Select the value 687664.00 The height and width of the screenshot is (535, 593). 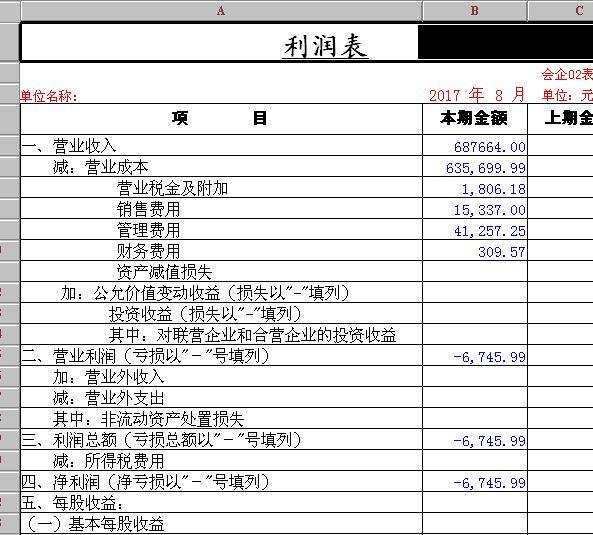pyautogui.click(x=489, y=147)
